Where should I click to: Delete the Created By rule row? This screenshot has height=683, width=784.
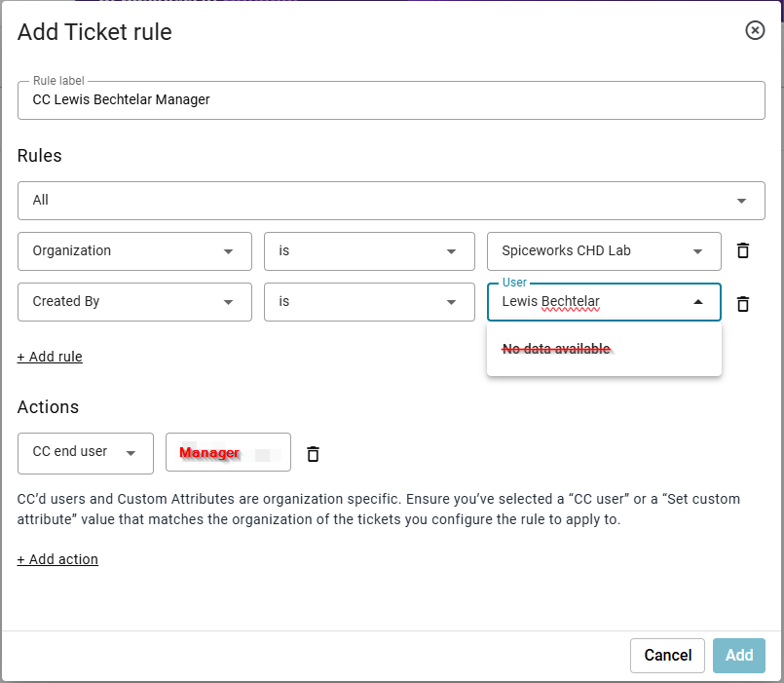click(742, 303)
